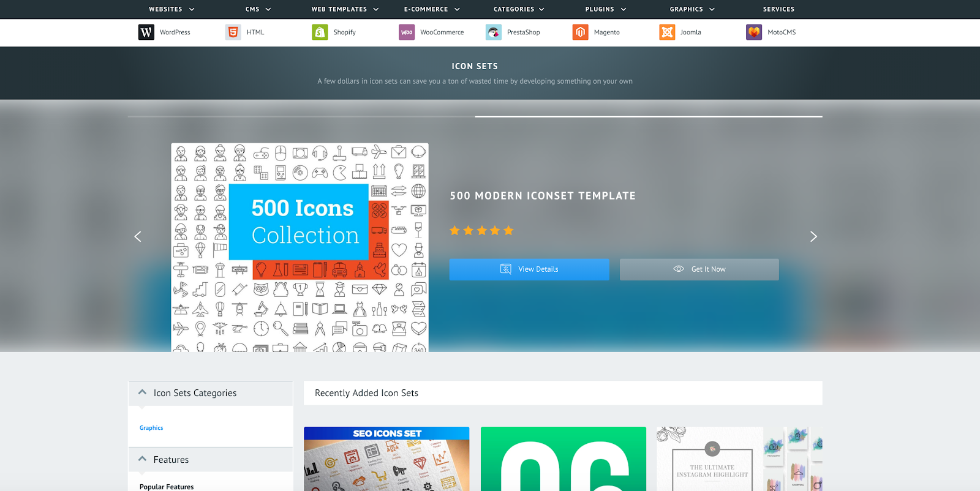Click the Joomla logo icon

[667, 32]
